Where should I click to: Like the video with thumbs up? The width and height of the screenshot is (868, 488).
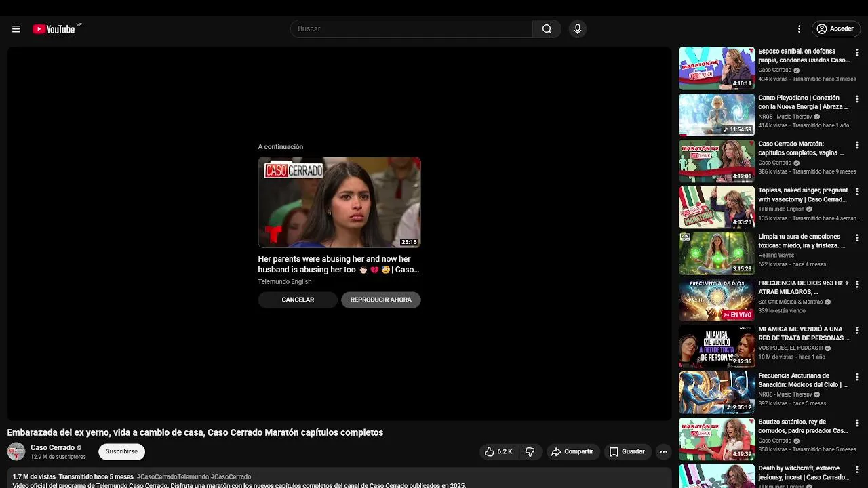click(498, 451)
